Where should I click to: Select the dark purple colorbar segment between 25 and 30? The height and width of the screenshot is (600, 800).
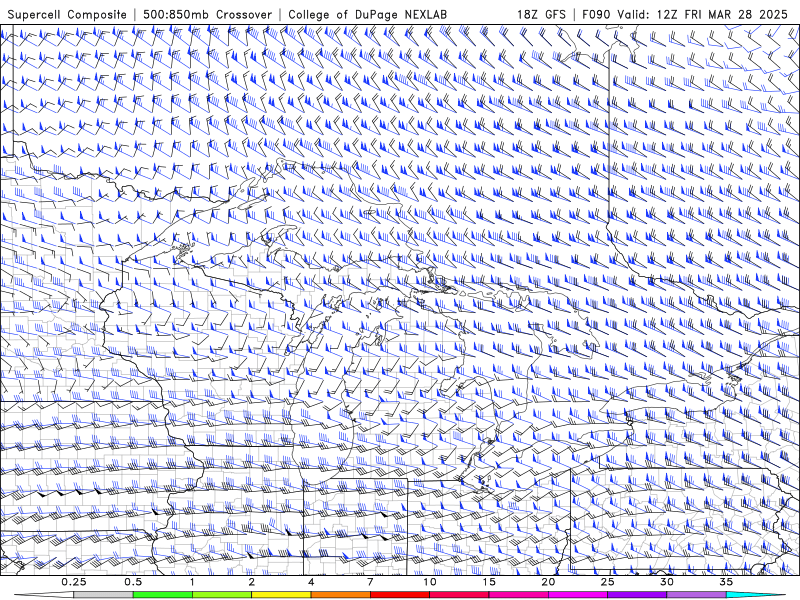(637, 595)
